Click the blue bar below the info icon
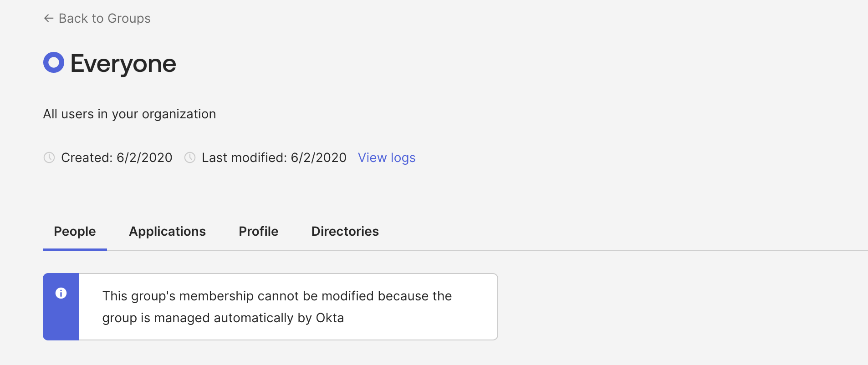The height and width of the screenshot is (365, 868). [61, 323]
